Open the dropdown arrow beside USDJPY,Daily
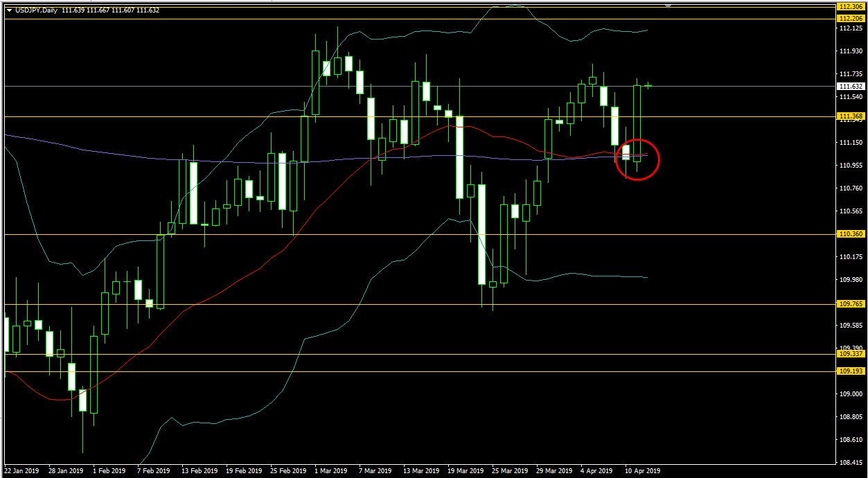868x478 pixels. (x=8, y=10)
